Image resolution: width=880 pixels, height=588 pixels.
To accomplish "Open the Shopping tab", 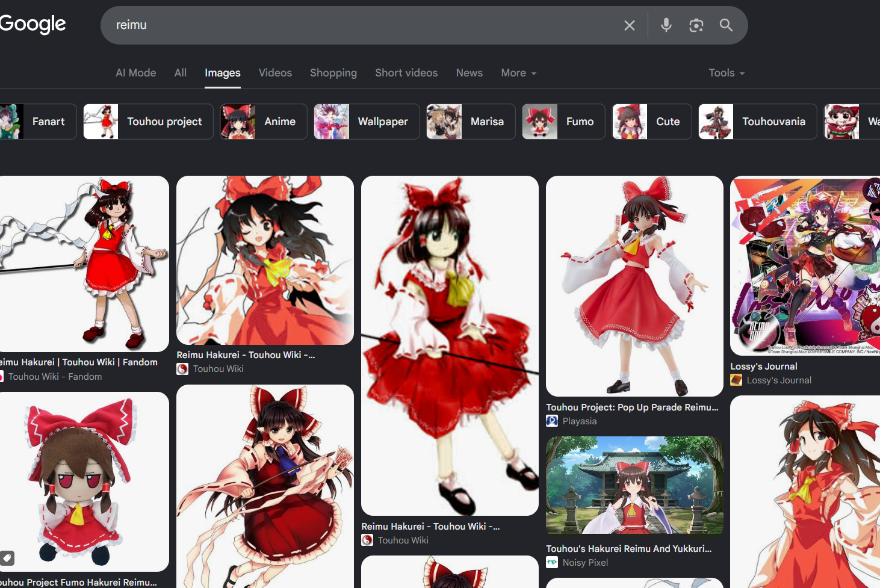I will [333, 73].
